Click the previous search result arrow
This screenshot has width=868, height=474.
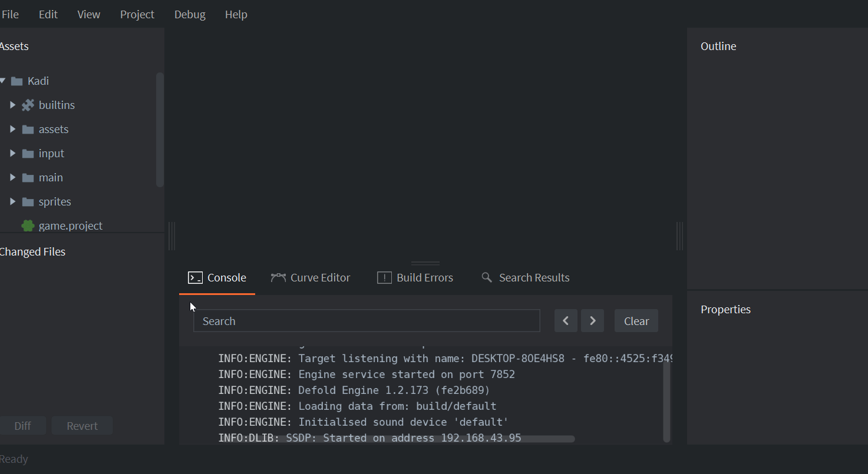pyautogui.click(x=566, y=320)
